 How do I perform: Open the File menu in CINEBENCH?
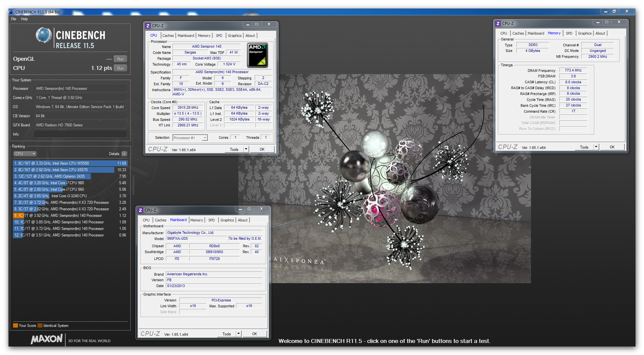(x=13, y=19)
